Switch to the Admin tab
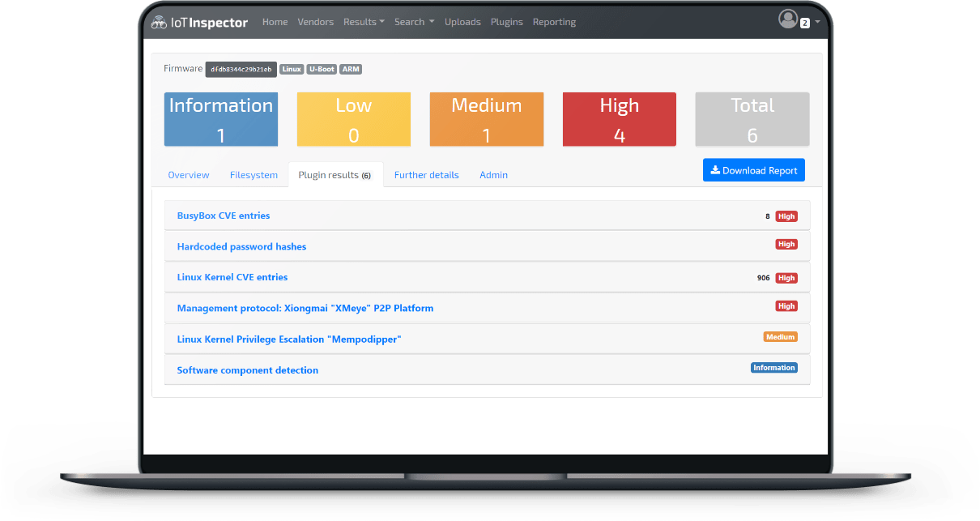 (494, 175)
